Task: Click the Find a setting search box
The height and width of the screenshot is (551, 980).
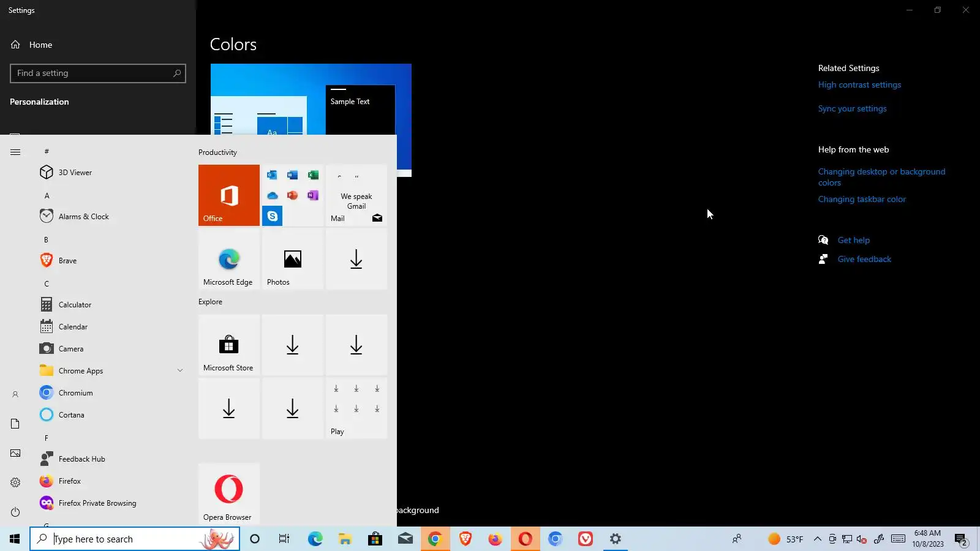Action: point(98,73)
